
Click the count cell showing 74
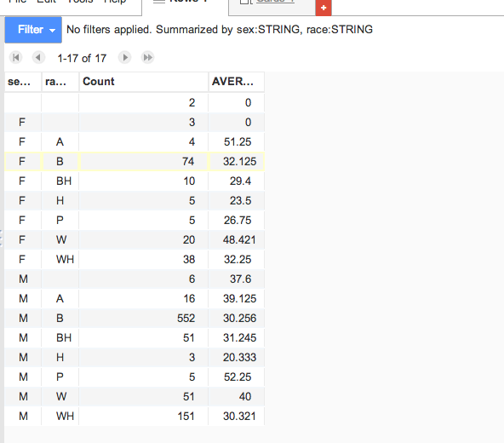pyautogui.click(x=144, y=162)
